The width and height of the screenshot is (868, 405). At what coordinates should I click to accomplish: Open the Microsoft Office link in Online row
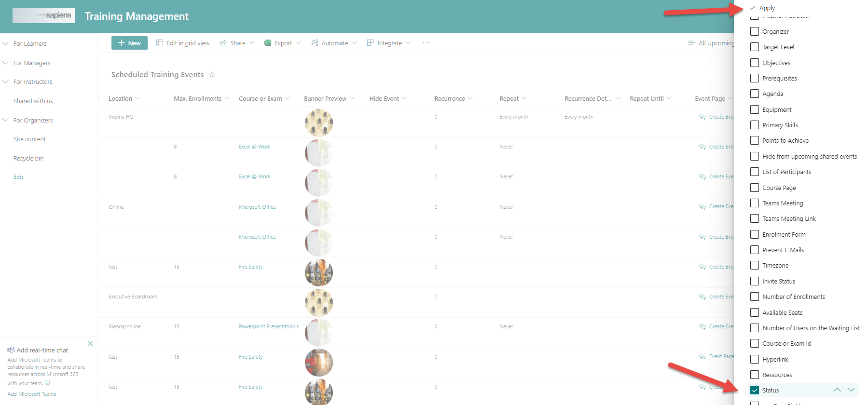257,207
